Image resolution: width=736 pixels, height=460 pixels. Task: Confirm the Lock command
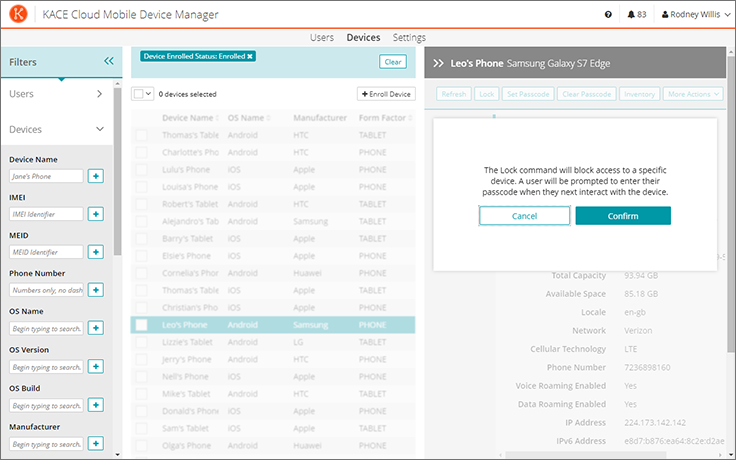(x=623, y=216)
